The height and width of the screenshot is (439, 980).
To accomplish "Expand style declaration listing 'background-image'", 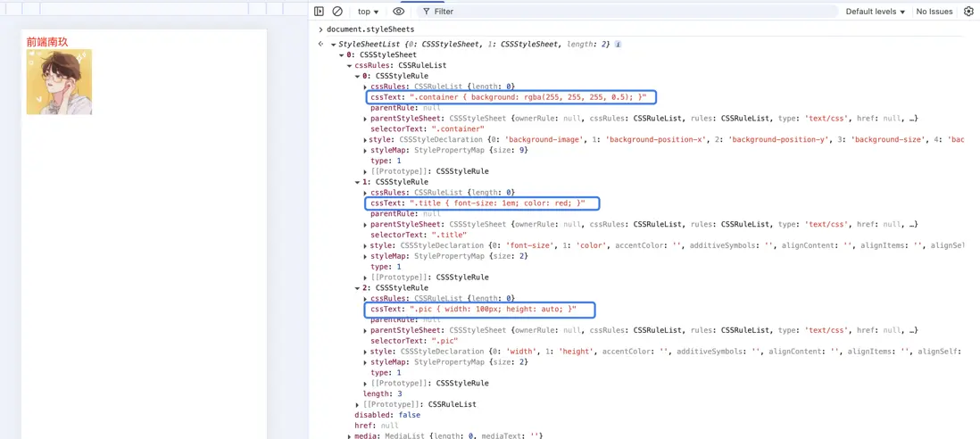I will click(366, 139).
